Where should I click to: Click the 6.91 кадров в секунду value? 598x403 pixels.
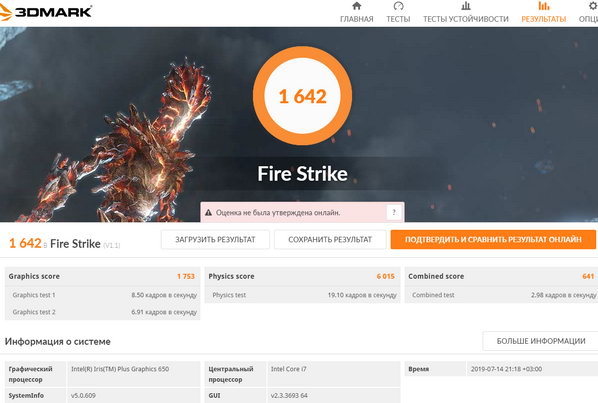click(164, 312)
